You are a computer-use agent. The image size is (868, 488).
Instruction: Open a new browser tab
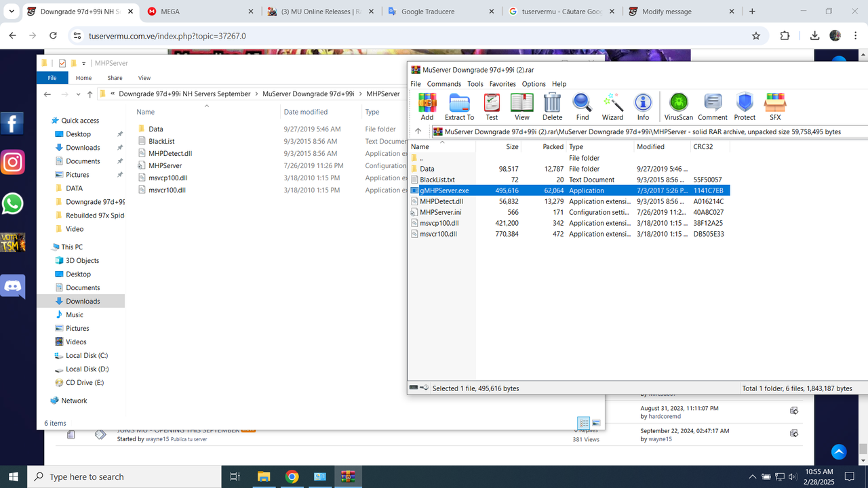coord(752,12)
